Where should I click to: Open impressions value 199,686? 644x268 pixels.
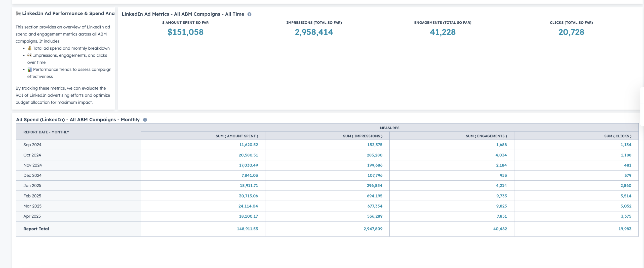click(375, 165)
